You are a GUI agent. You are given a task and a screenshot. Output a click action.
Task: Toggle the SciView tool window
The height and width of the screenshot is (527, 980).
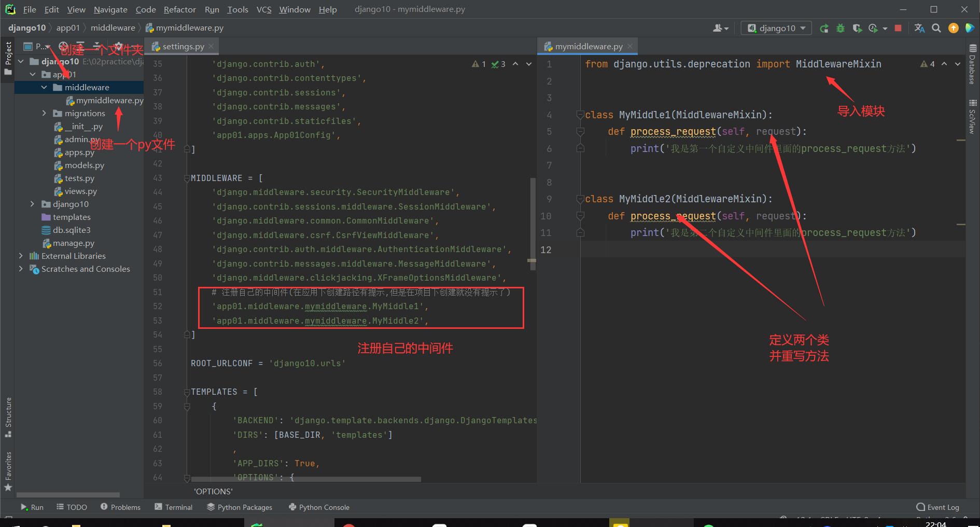(x=972, y=117)
